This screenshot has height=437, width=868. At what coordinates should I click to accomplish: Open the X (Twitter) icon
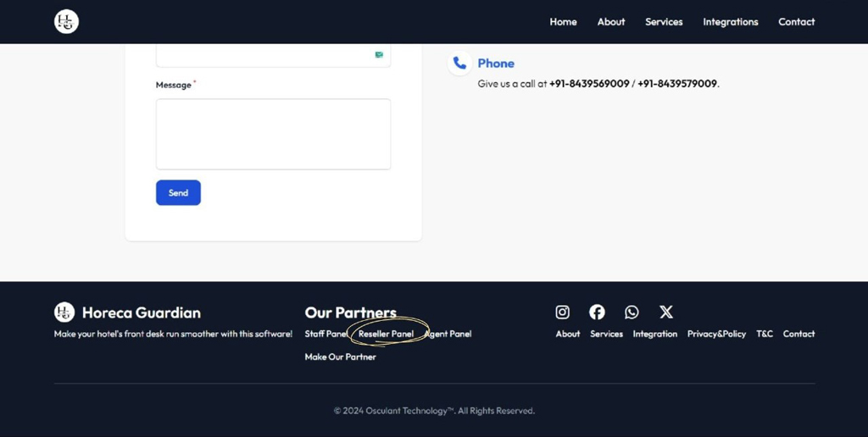point(666,313)
